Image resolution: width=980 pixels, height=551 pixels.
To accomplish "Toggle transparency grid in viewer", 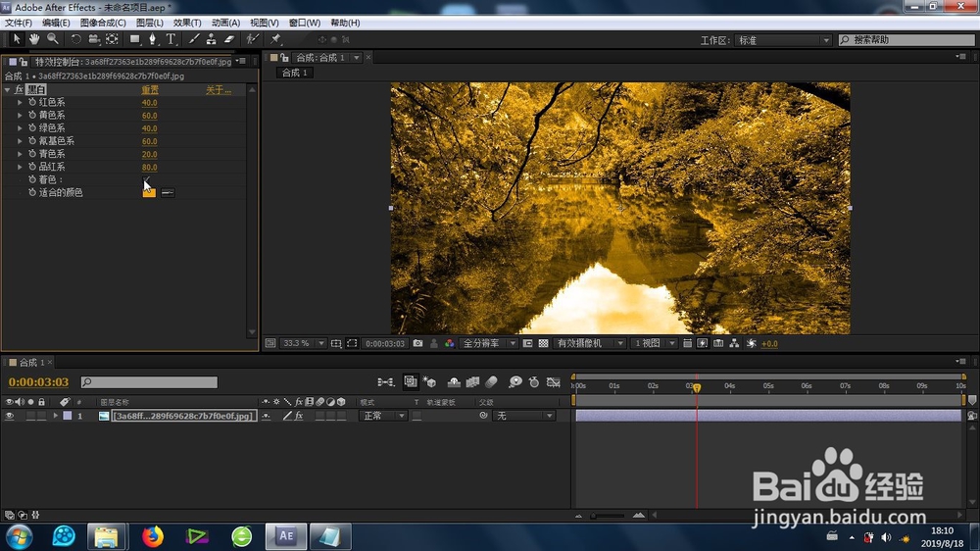I will [543, 343].
